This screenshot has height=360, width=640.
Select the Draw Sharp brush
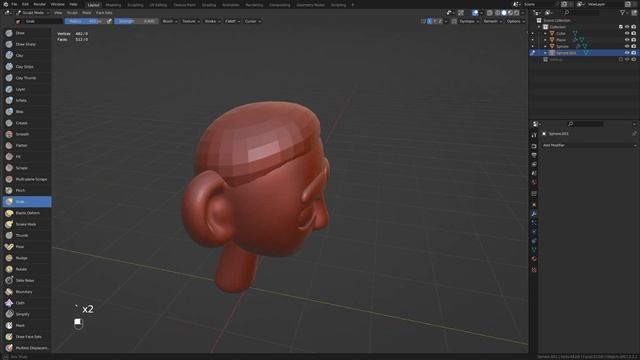point(27,44)
